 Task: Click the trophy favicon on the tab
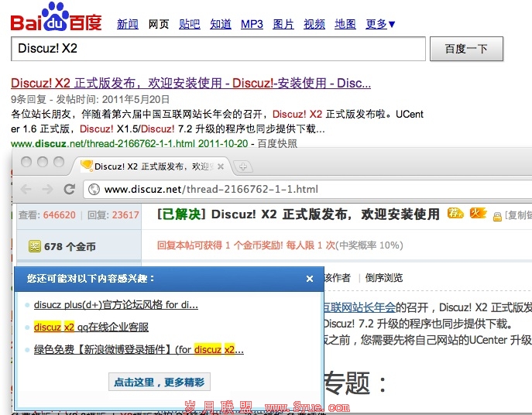point(87,166)
